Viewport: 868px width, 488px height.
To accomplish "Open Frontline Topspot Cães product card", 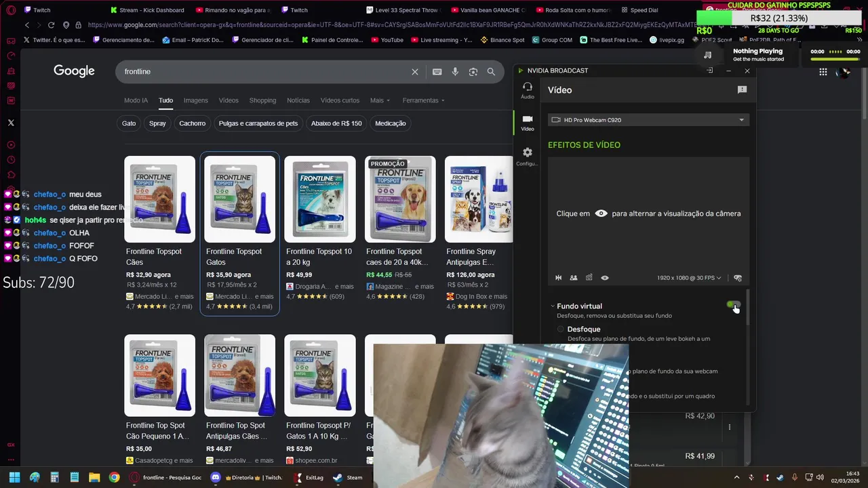I will [160, 234].
